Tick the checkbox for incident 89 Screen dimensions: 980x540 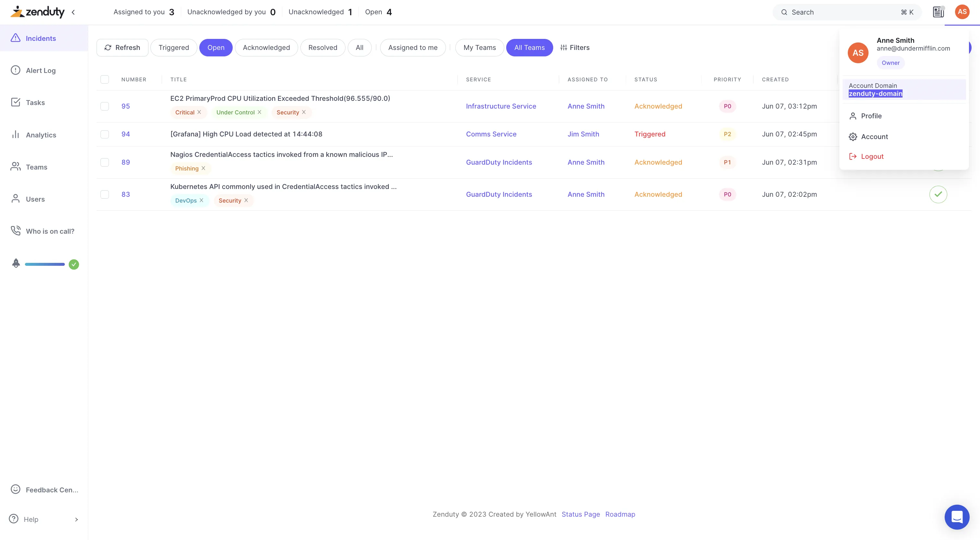(x=105, y=162)
